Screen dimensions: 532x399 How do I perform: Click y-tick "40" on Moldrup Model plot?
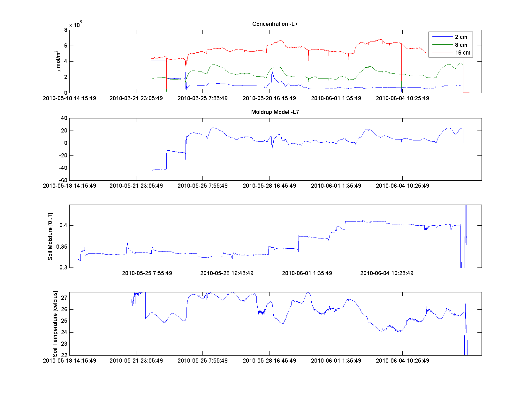click(x=64, y=118)
